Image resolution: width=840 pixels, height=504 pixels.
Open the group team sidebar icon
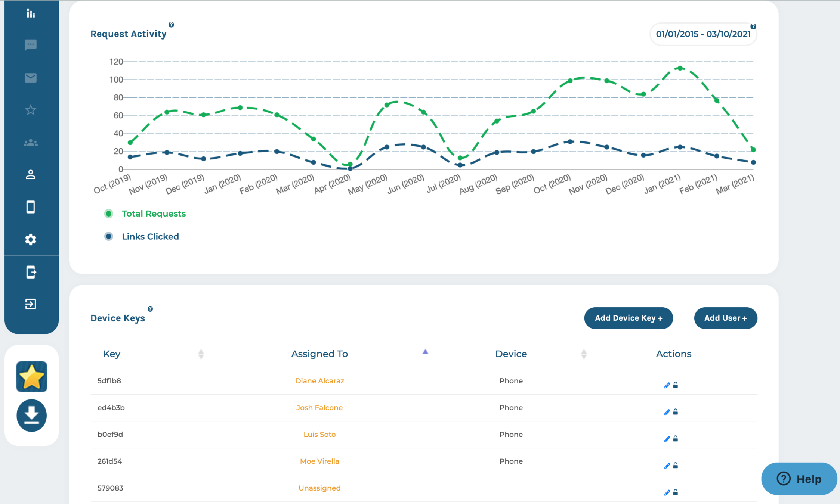click(x=31, y=143)
